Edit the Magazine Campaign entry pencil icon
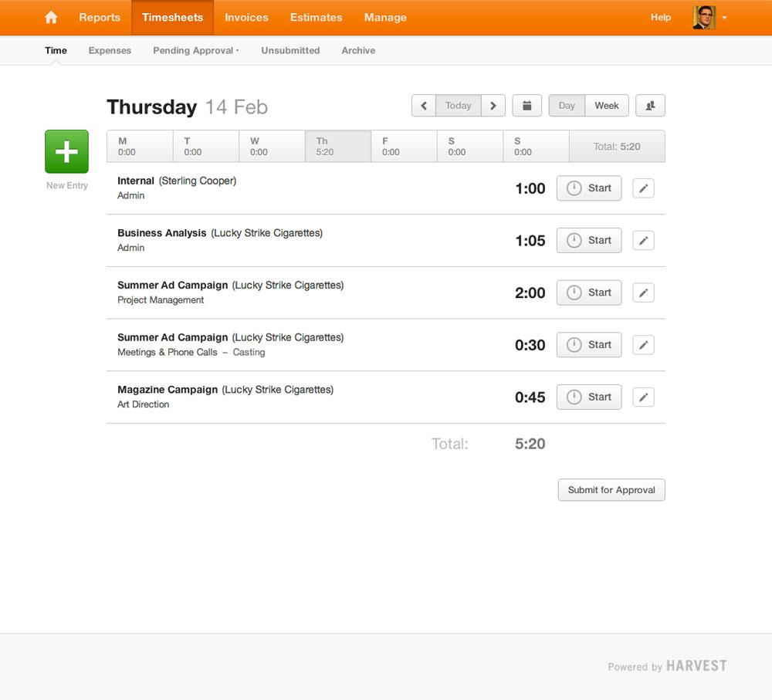 (643, 397)
